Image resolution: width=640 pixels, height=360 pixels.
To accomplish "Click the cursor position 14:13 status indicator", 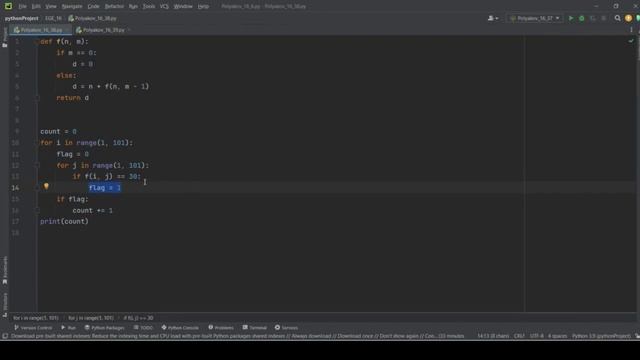I will (493, 336).
